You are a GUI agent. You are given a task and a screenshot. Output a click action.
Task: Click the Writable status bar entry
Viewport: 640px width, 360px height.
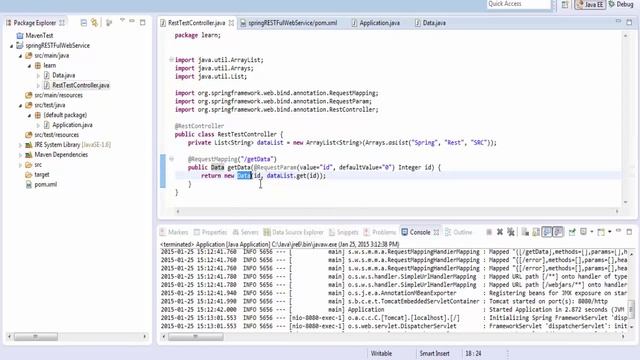(x=381, y=353)
